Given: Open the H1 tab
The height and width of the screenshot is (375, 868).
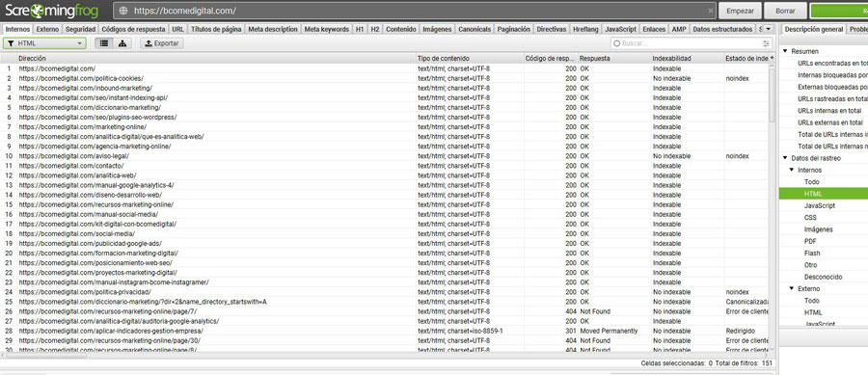Looking at the screenshot, I should coord(360,29).
